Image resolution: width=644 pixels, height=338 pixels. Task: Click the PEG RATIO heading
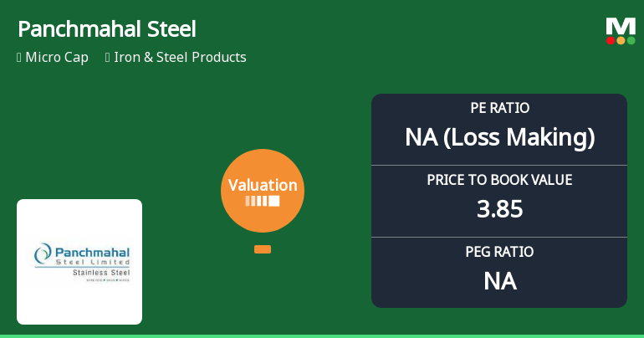coord(499,251)
